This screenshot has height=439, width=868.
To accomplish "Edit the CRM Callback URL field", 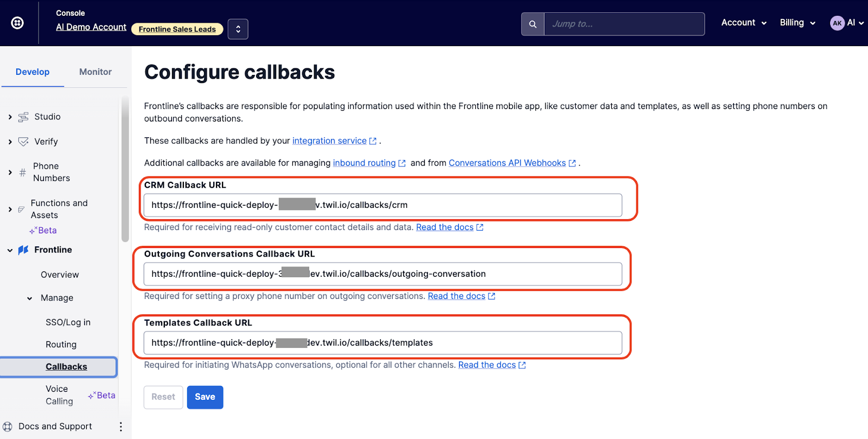I will (x=383, y=205).
